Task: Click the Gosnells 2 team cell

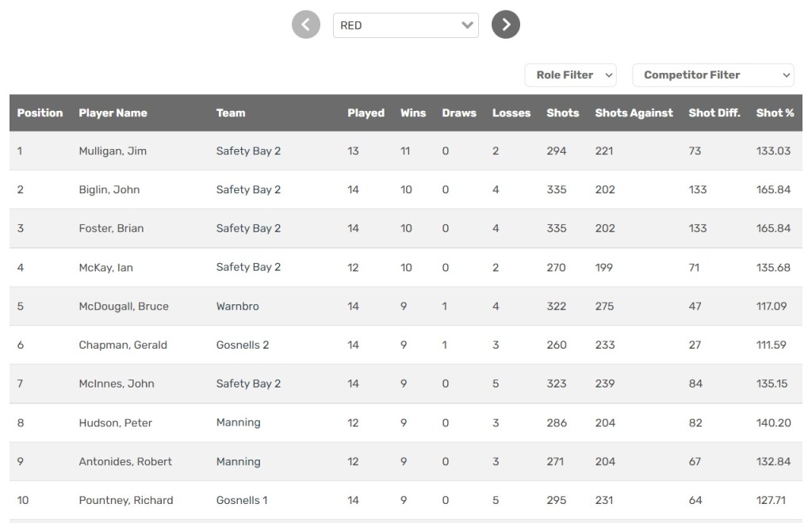Action: tap(243, 345)
